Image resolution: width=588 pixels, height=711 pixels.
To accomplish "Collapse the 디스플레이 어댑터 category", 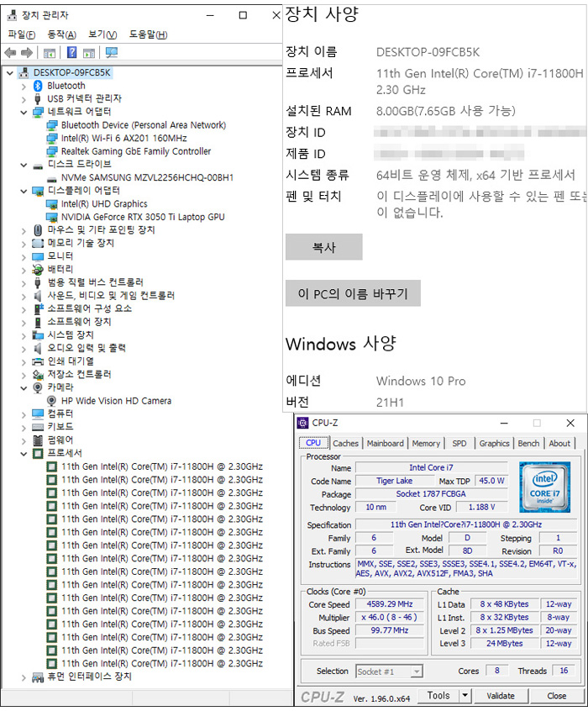I will pos(24,192).
